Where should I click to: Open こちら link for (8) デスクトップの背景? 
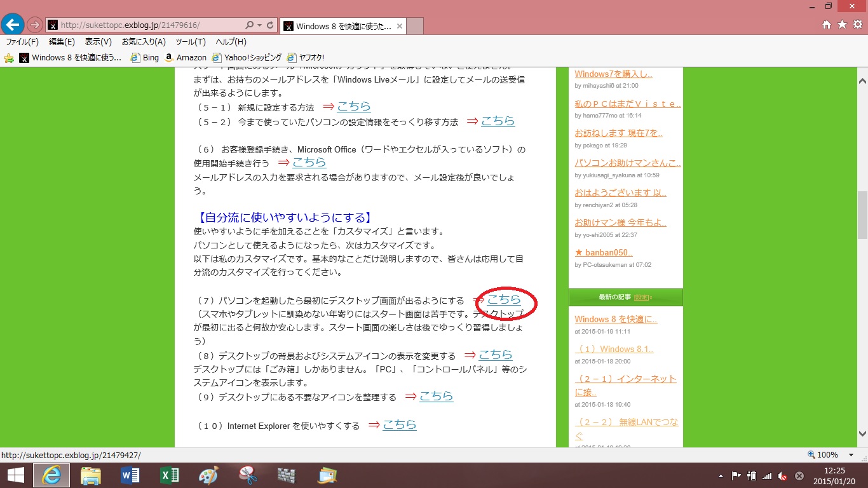(496, 355)
